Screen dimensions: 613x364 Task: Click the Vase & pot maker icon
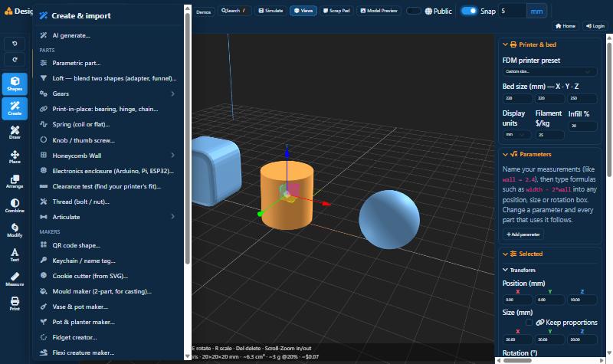point(44,306)
